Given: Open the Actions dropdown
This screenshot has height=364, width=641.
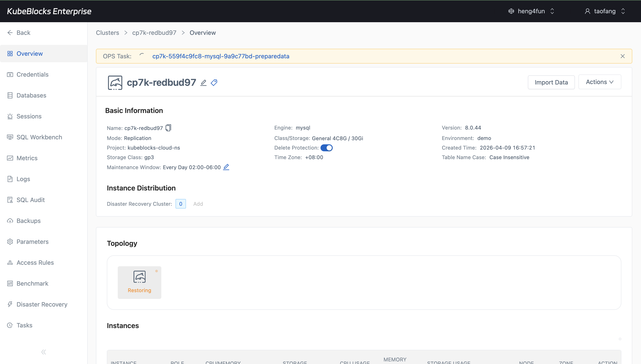Looking at the screenshot, I should coord(599,82).
